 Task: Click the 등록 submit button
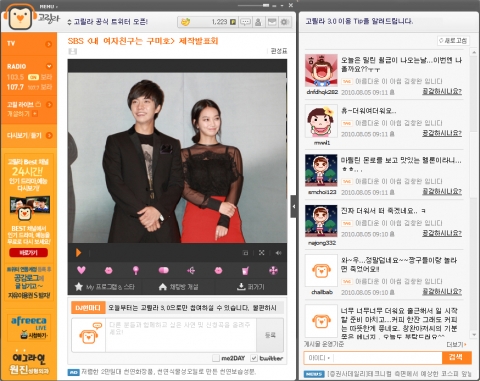[x=270, y=335]
